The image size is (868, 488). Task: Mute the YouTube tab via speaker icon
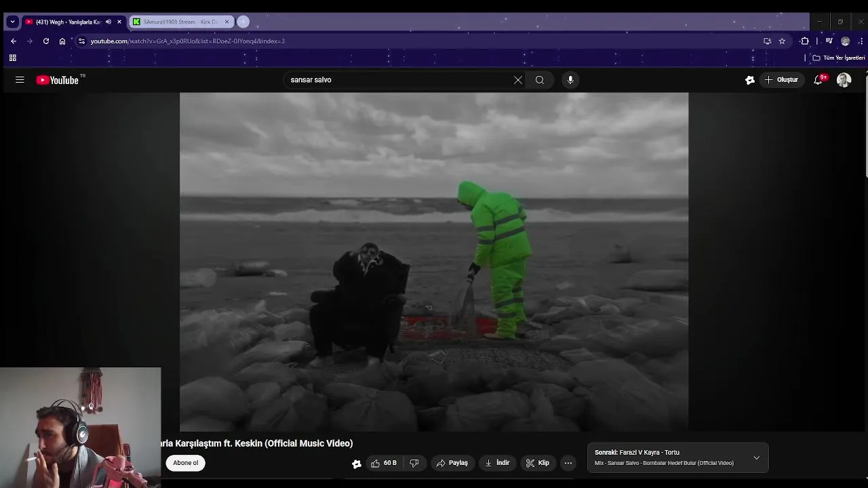(108, 22)
